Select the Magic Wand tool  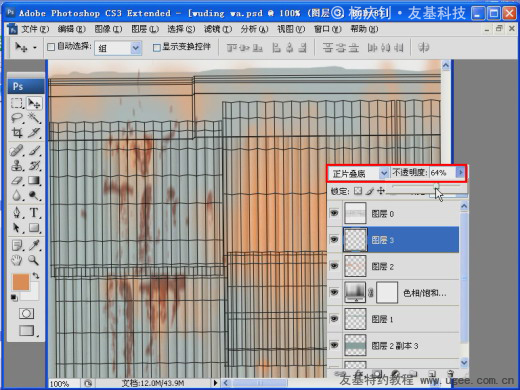(x=34, y=118)
